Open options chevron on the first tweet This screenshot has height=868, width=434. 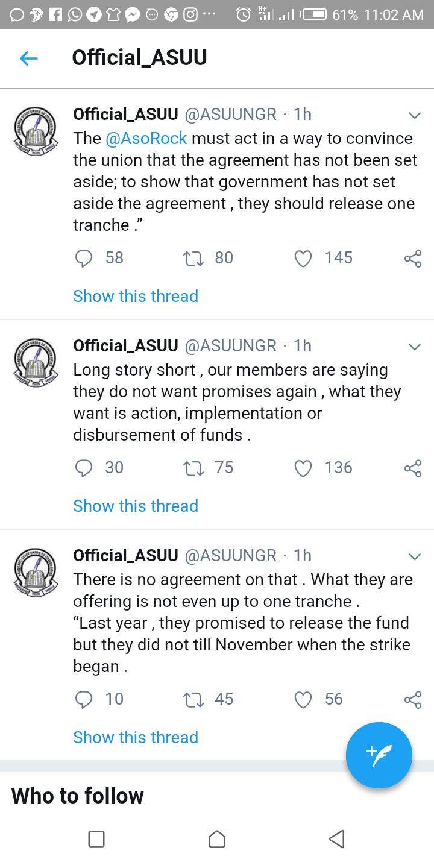[414, 115]
